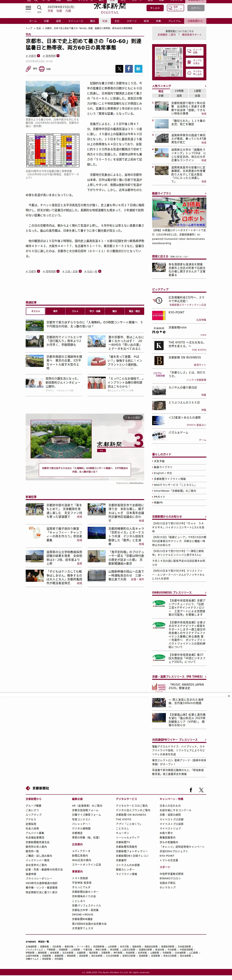The image size is (232, 980).
Task: Share article on X icon
Action: click(x=119, y=69)
